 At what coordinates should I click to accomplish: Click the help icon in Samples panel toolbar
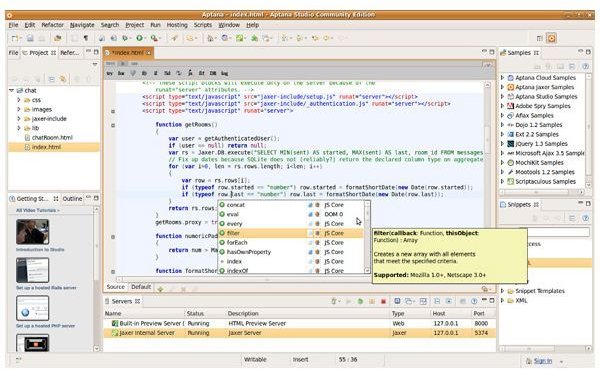(x=585, y=66)
